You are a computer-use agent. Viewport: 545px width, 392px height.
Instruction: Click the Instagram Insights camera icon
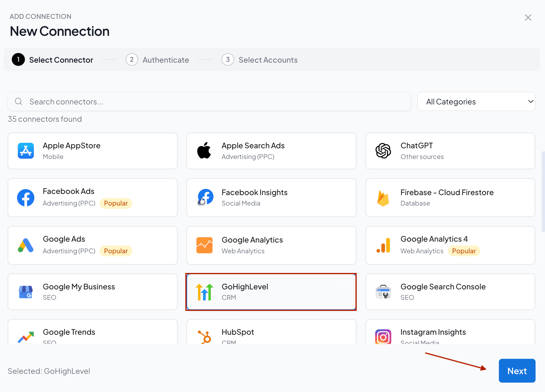click(383, 337)
